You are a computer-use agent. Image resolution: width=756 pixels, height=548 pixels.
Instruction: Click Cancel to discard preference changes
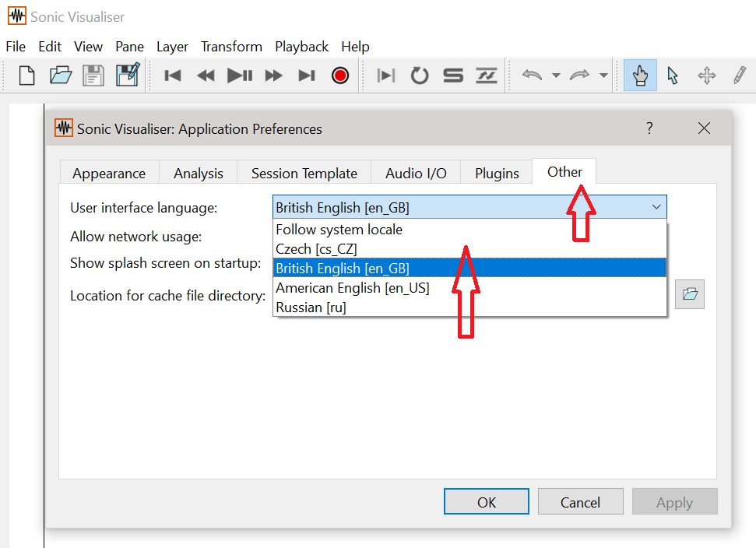[580, 502]
